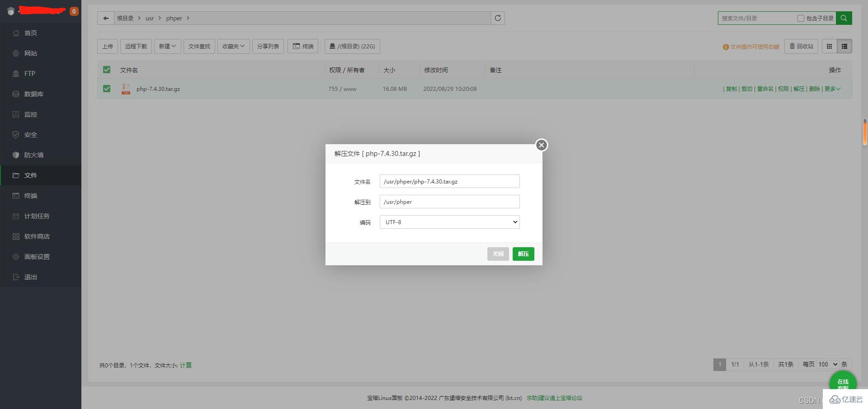Click the 修改时间 column header

(436, 70)
